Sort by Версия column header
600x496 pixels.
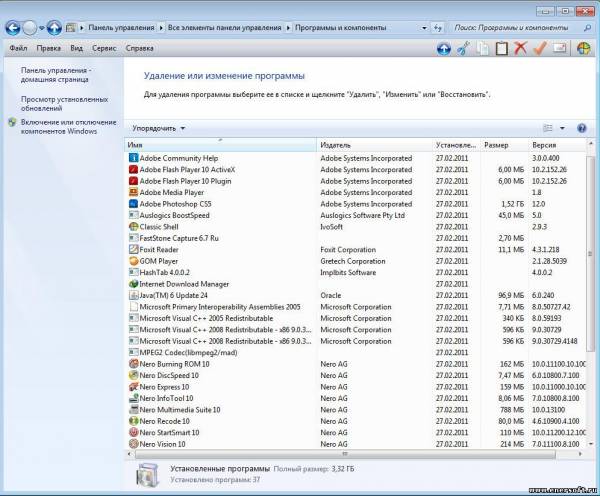coord(558,145)
